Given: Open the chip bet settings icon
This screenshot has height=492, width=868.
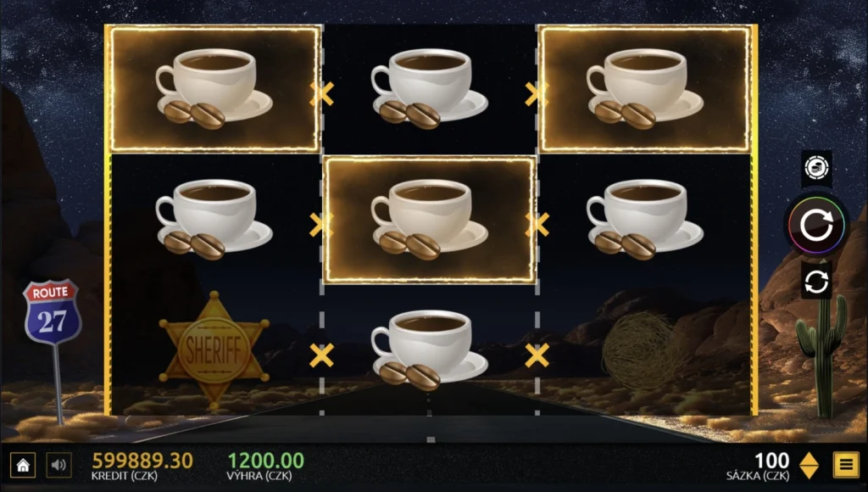Looking at the screenshot, I should pyautogui.click(x=816, y=168).
